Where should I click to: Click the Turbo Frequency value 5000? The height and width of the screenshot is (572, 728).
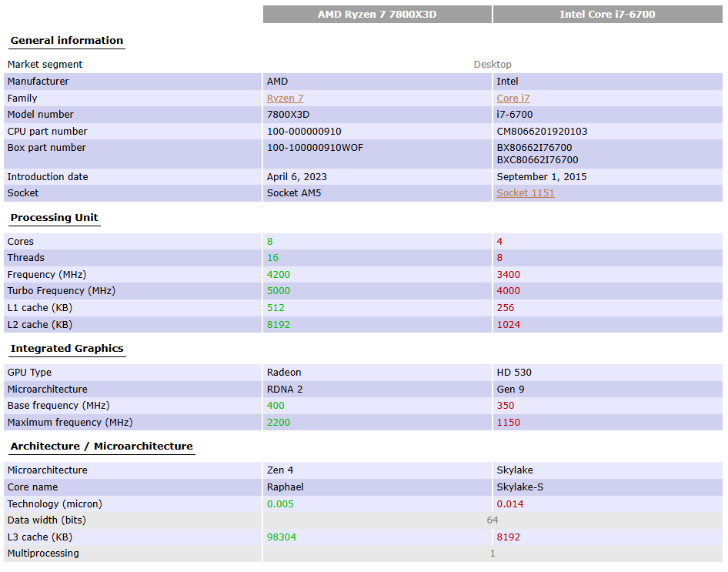[x=279, y=291]
